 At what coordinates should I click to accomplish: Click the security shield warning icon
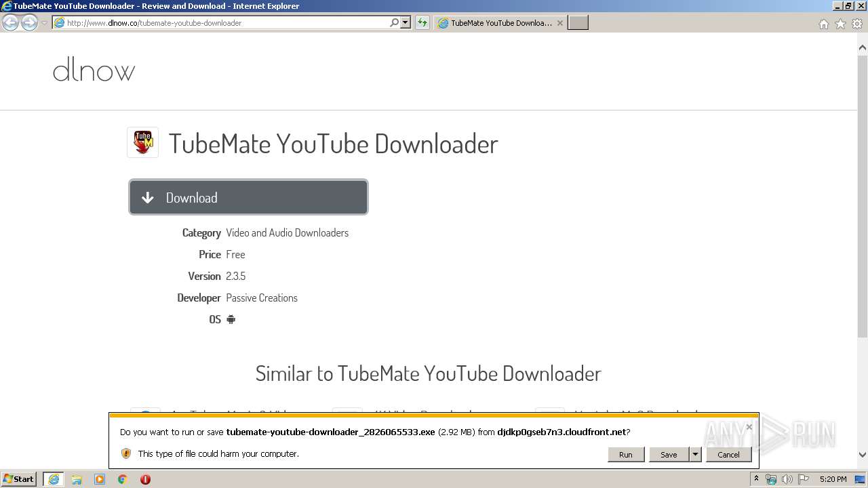pos(125,453)
